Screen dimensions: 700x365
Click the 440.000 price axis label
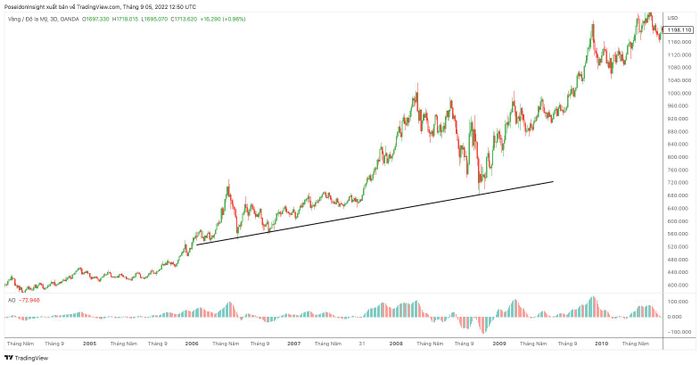679,272
